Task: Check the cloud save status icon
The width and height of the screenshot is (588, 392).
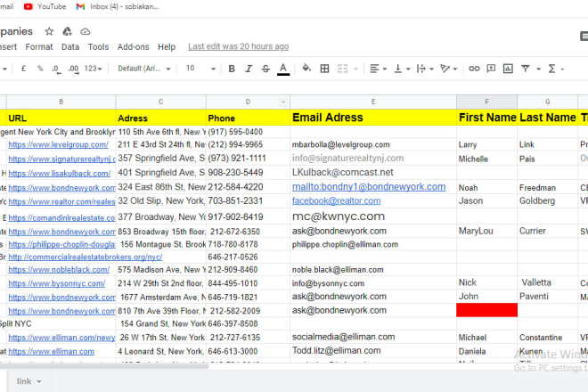Action: click(x=86, y=31)
